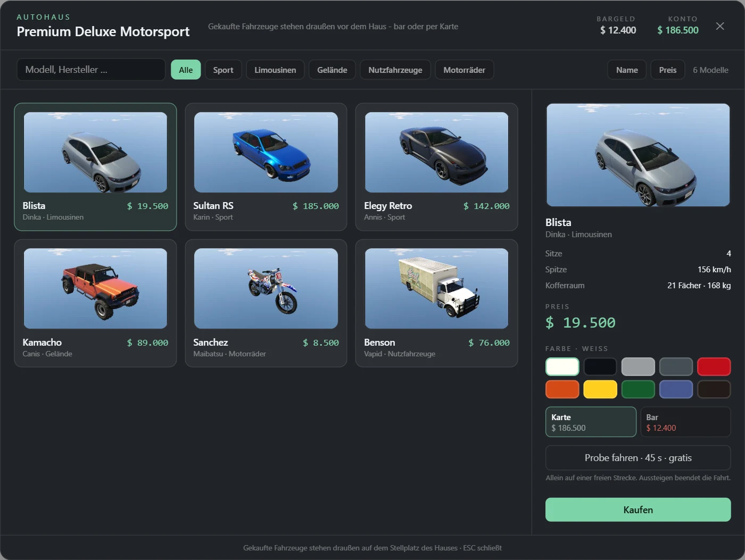This screenshot has height=560, width=745.
Task: Click the 6 Modelle count label
Action: tap(710, 70)
